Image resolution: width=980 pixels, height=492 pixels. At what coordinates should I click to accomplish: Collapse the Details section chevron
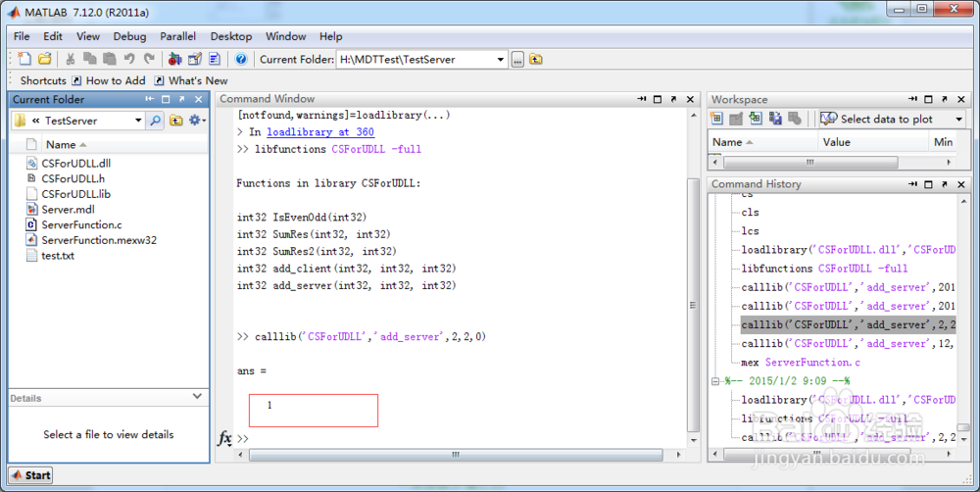198,396
